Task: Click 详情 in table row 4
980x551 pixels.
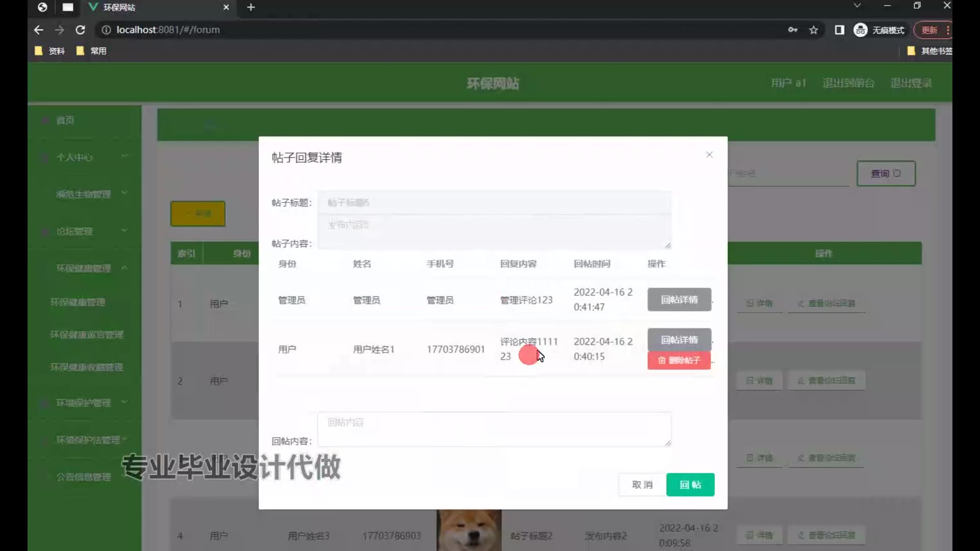Action: (x=759, y=535)
